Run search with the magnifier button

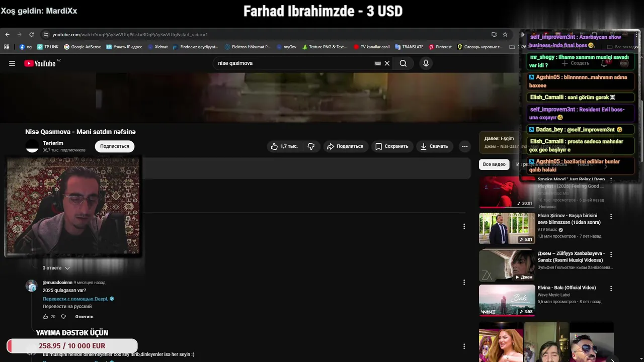pos(403,63)
